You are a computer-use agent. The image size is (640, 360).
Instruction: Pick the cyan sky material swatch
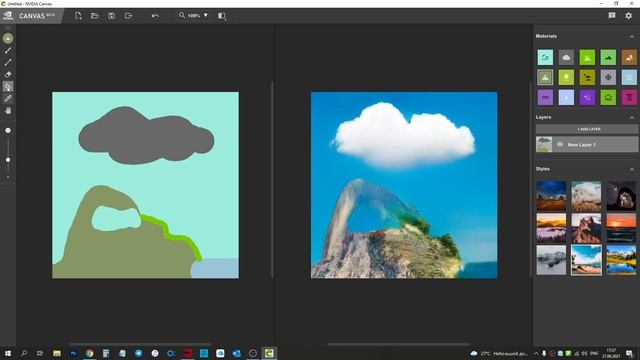point(545,58)
